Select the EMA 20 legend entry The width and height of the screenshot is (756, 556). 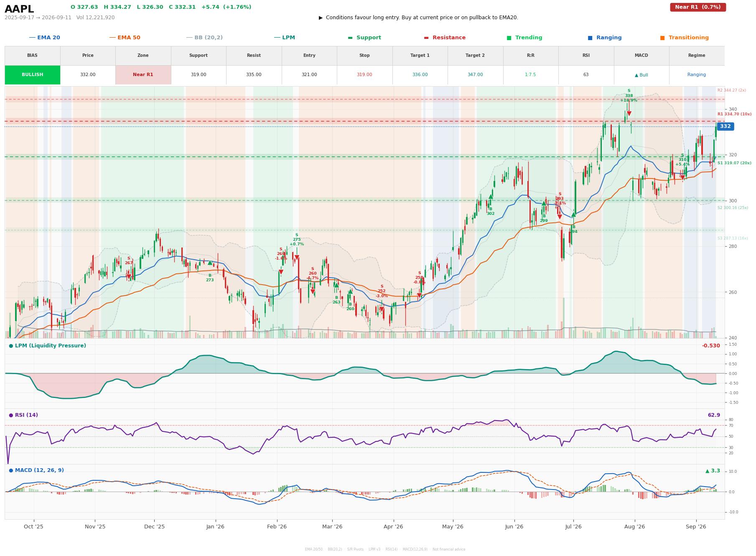point(45,38)
